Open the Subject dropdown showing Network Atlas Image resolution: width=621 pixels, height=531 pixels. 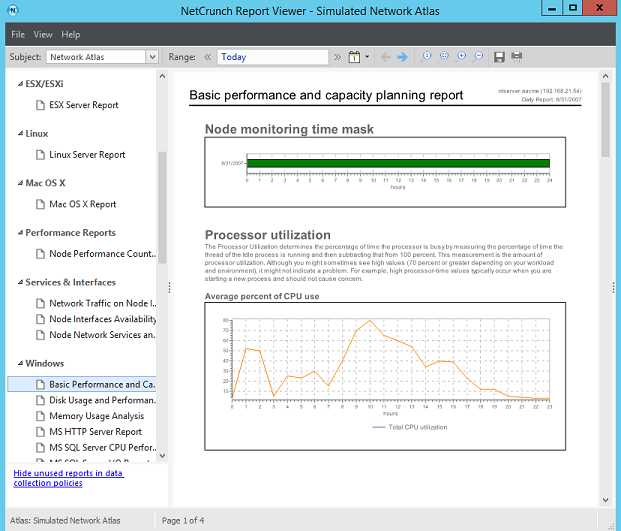(102, 57)
